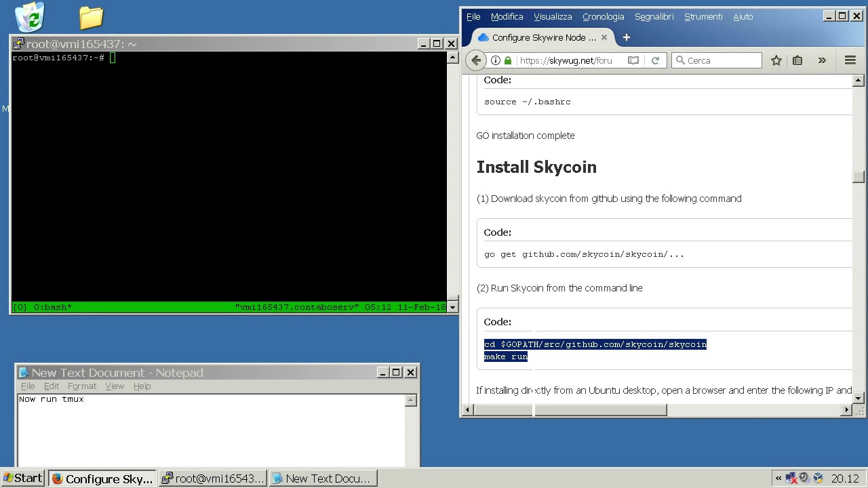
Task: Show site information icon in address bar
Action: click(x=496, y=60)
